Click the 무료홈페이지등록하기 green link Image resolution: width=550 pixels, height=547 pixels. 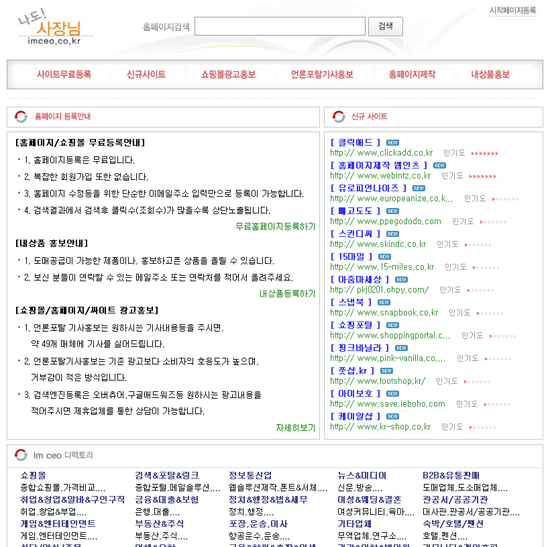click(275, 226)
